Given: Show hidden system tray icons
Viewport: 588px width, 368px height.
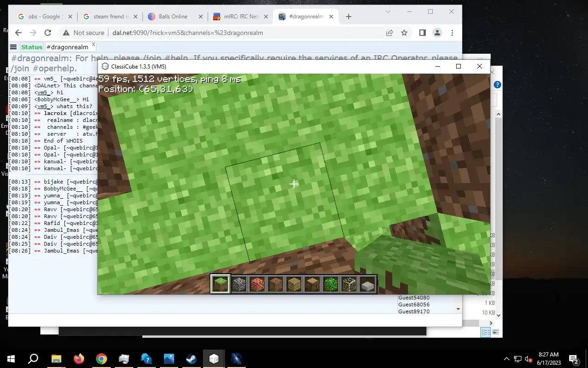Looking at the screenshot, I should [507, 359].
